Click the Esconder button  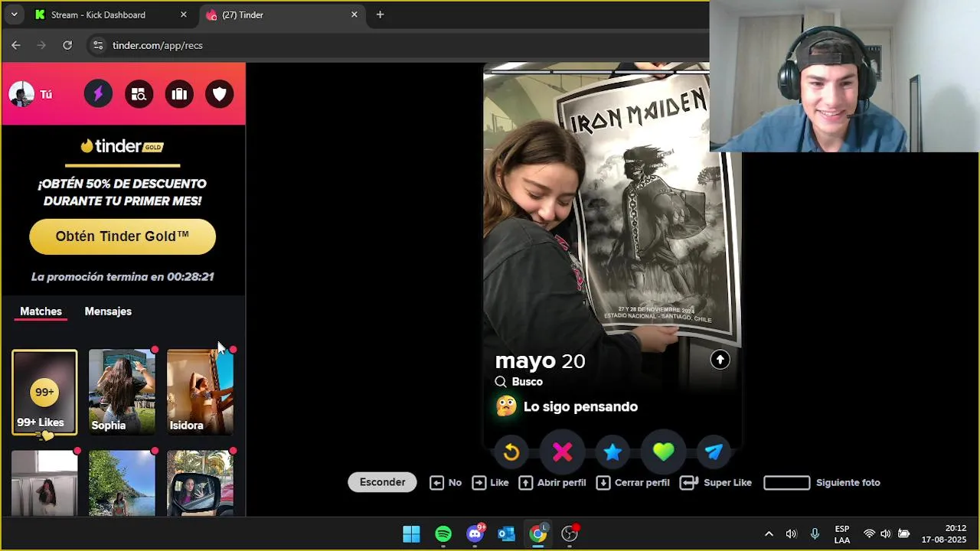tap(382, 482)
